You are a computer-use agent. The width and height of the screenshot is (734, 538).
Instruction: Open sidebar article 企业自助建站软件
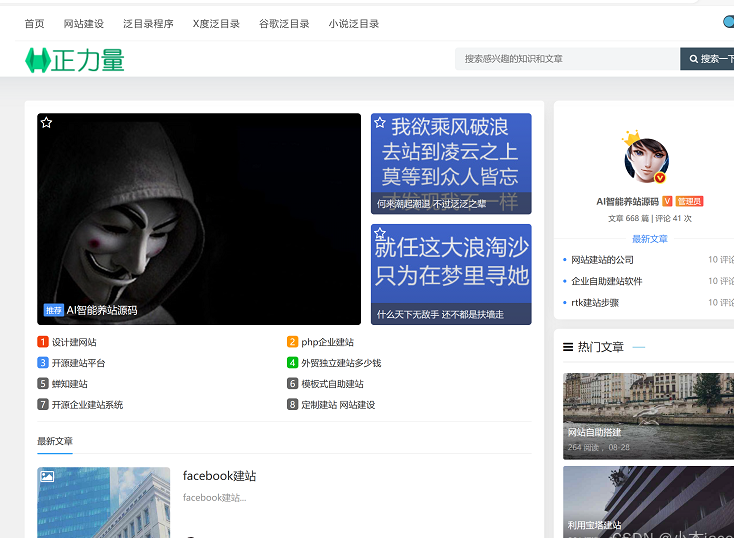coord(607,281)
